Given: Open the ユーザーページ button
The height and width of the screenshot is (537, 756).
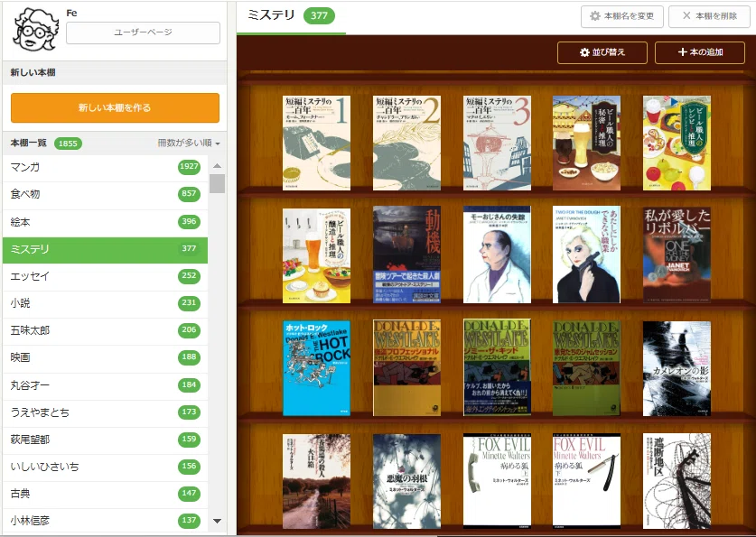Looking at the screenshot, I should pos(144,32).
